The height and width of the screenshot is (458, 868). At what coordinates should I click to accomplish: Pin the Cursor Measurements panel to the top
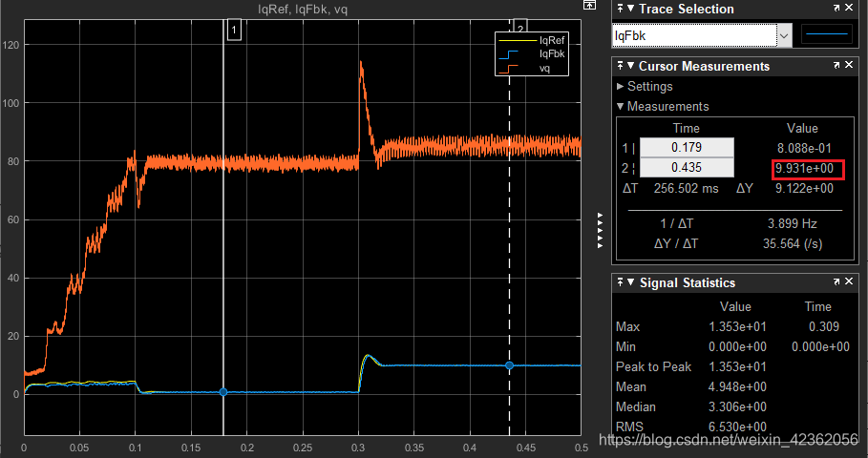620,66
